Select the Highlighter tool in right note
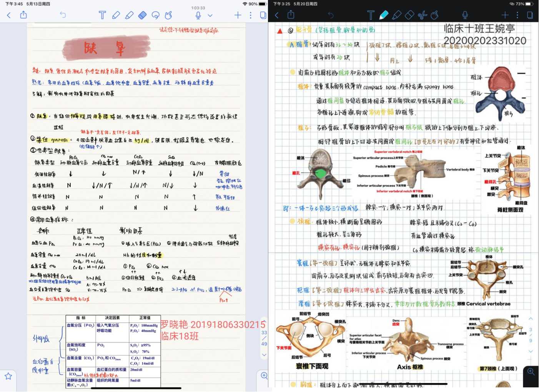 pyautogui.click(x=396, y=15)
